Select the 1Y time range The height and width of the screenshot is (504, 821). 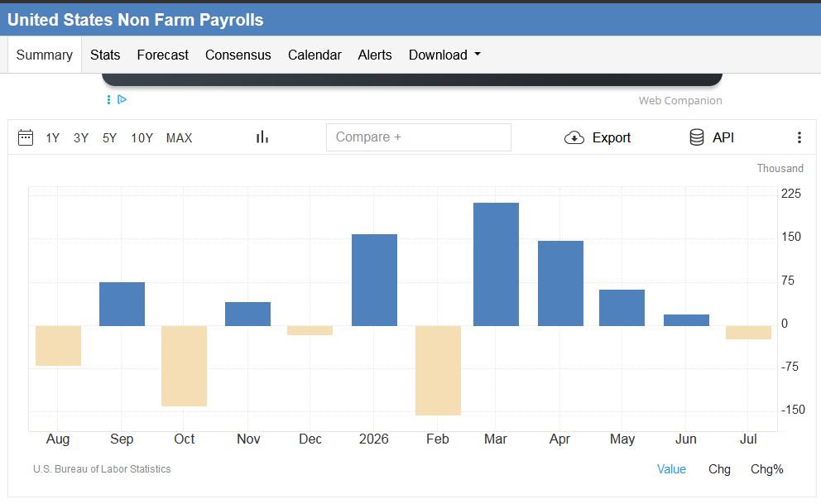[52, 138]
